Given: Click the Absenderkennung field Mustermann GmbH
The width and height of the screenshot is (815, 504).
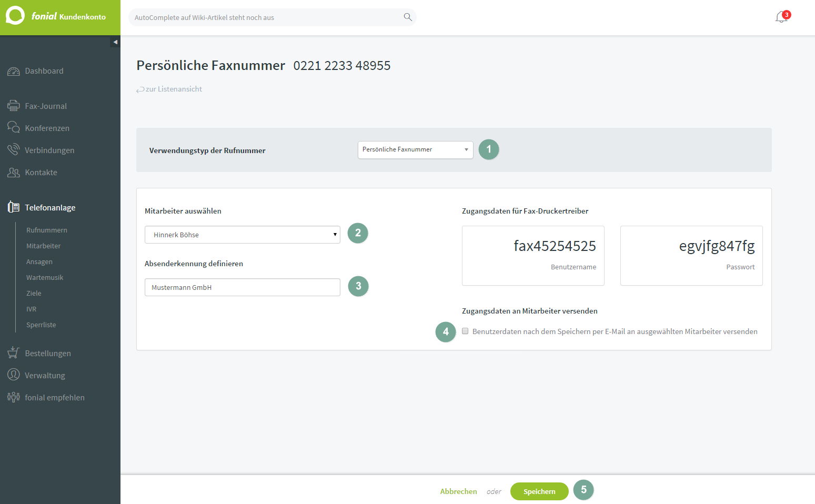Looking at the screenshot, I should (242, 287).
